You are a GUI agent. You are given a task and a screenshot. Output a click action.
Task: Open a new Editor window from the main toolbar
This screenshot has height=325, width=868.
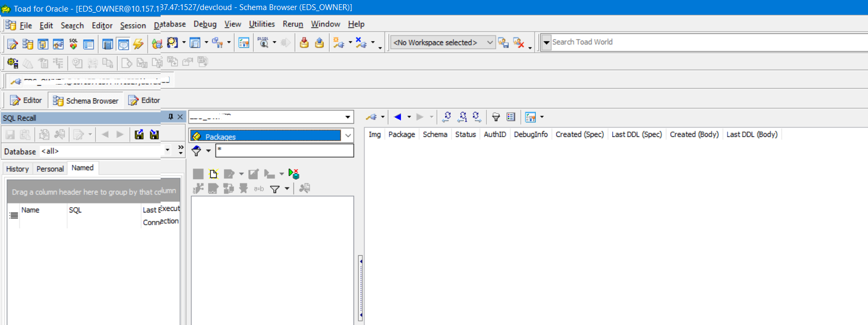point(12,44)
